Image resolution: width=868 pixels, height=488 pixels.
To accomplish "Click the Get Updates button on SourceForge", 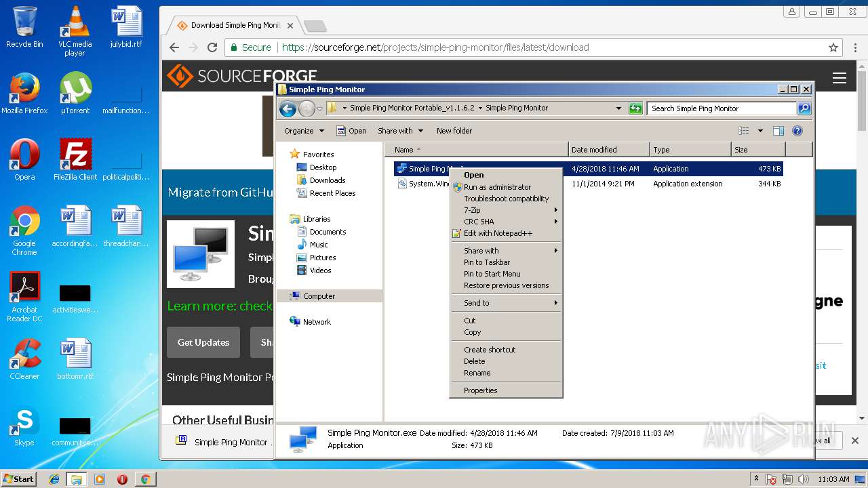I will pyautogui.click(x=203, y=342).
